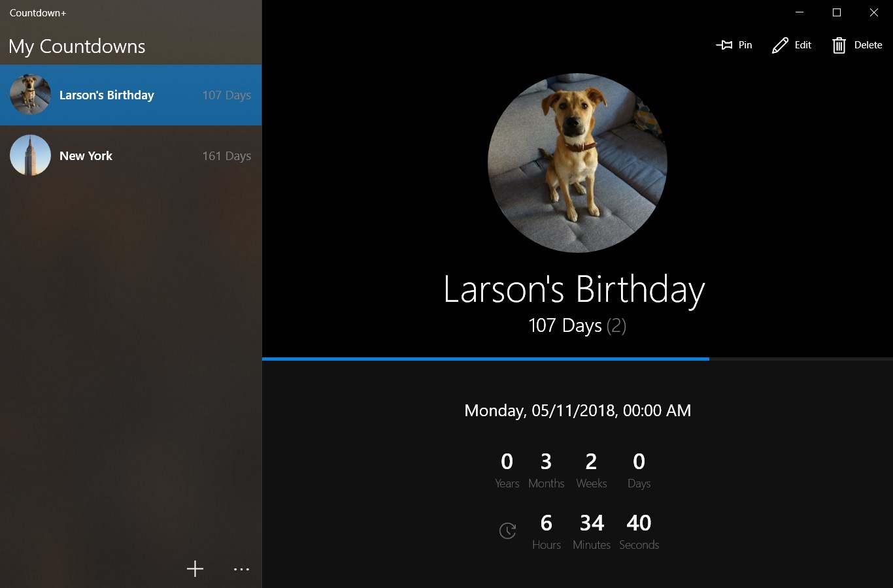Click the 107 Days (2) subtitle
Viewport: 893px width, 588px height.
(577, 325)
